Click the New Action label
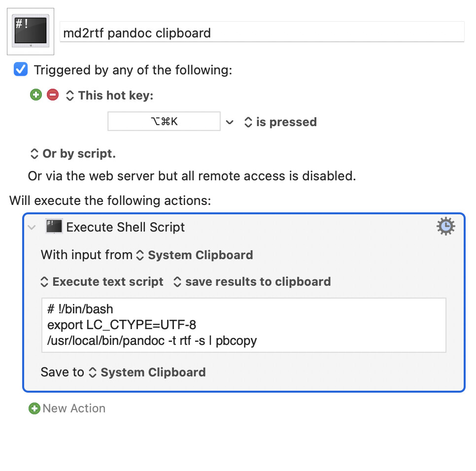Viewport: 476px width, 471px height. click(x=74, y=408)
